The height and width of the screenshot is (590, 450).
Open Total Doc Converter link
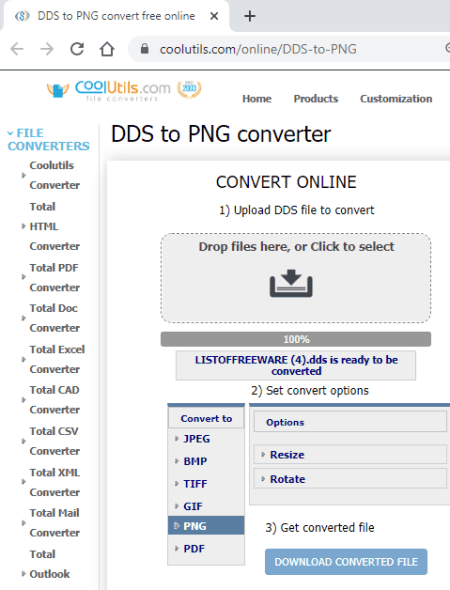(x=55, y=318)
